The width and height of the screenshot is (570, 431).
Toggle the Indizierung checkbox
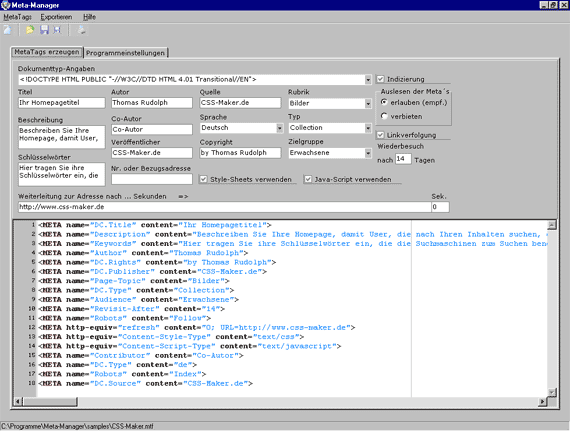380,79
